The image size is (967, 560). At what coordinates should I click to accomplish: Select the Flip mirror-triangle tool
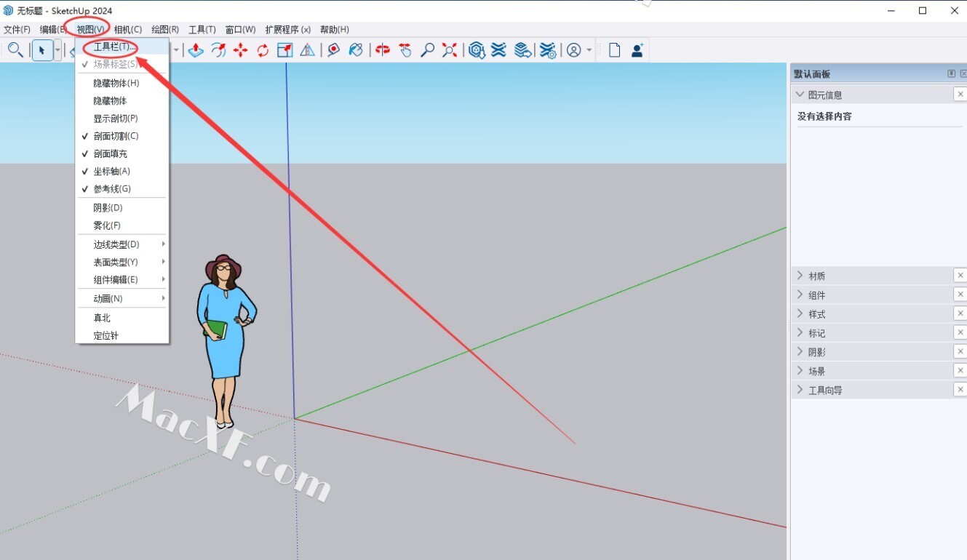pos(308,50)
